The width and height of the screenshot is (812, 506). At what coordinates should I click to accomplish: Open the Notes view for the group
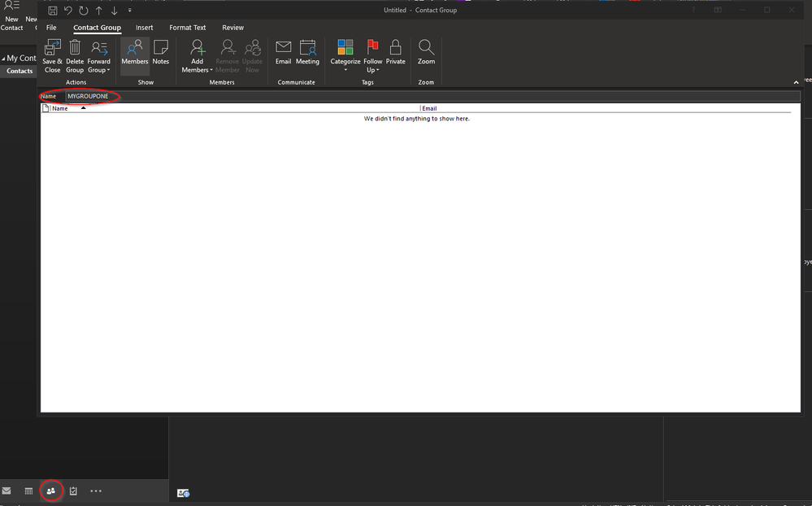[x=160, y=54]
